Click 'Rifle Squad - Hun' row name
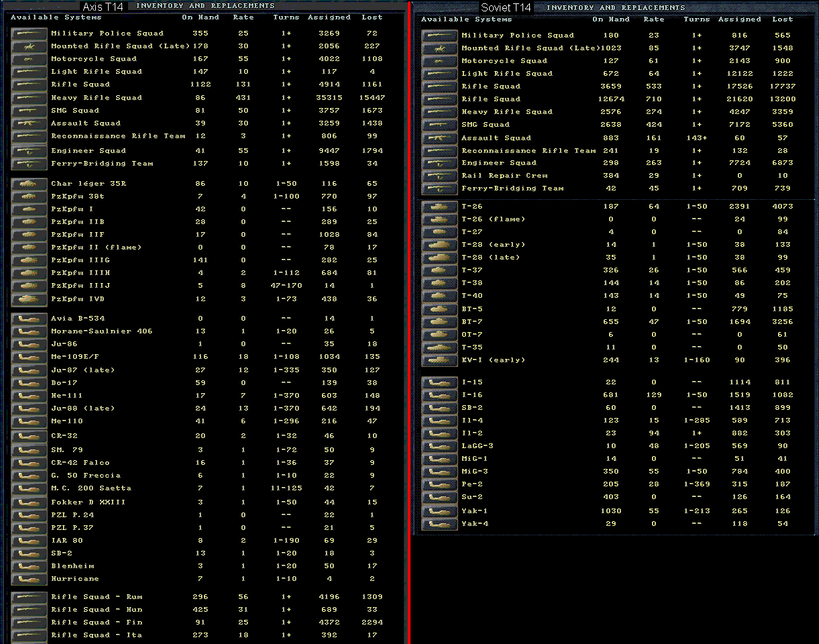Screen dimensions: 819x644 (x=97, y=610)
